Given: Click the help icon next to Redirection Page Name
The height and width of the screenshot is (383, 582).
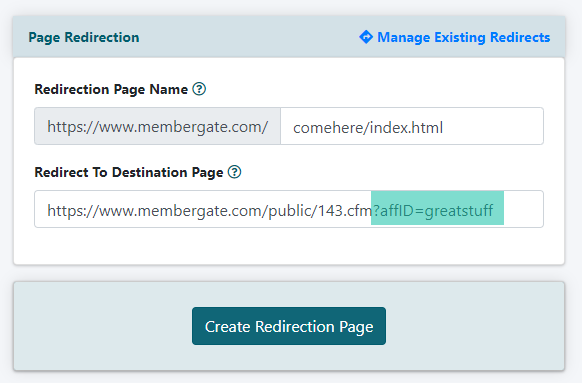Looking at the screenshot, I should (x=199, y=89).
